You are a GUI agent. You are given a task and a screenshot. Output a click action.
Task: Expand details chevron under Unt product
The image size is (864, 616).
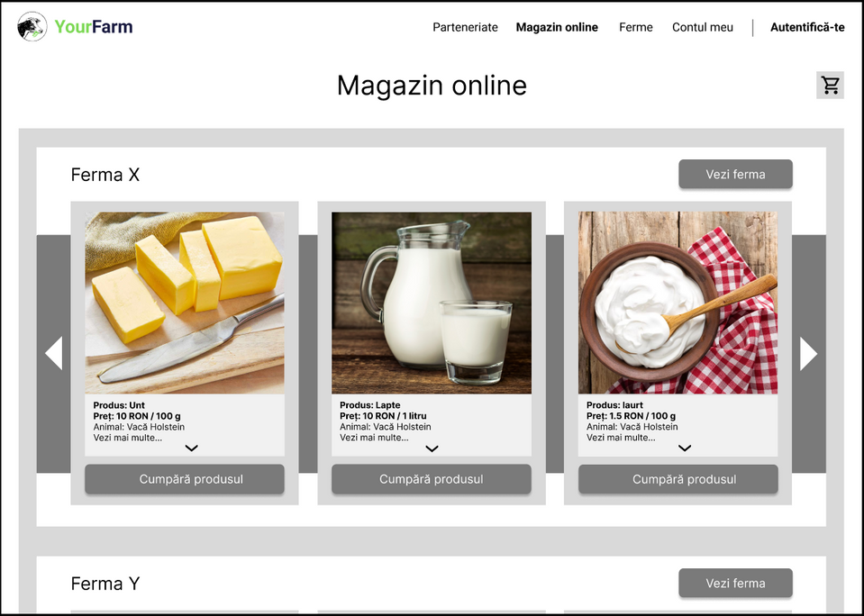(x=191, y=448)
